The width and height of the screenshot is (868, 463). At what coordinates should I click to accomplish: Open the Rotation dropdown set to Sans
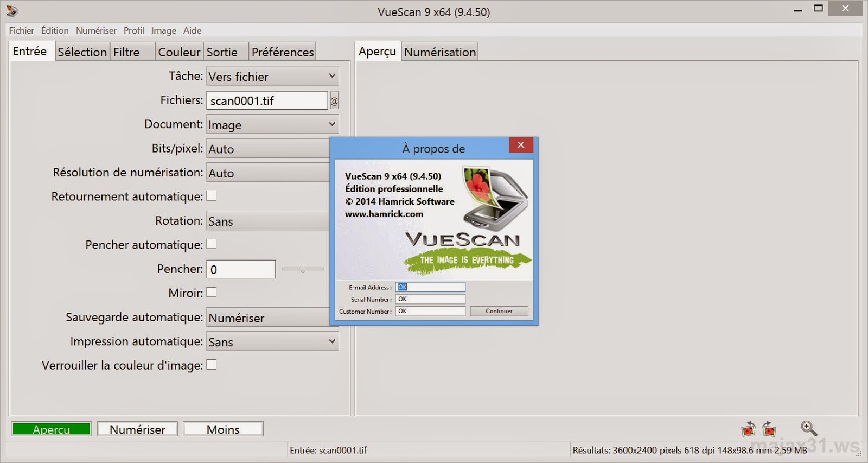tap(268, 221)
